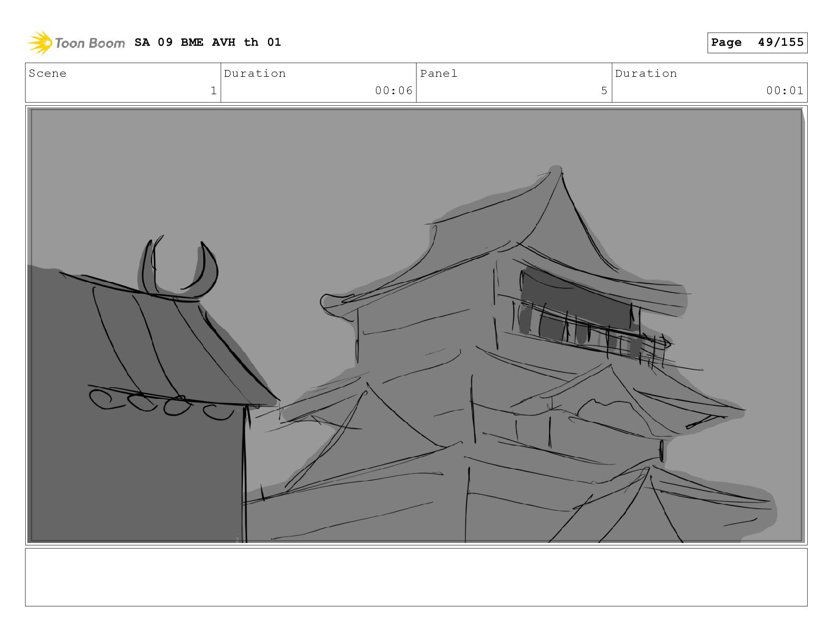Select the project title 'SA 09 BME AVH th 01'
834x644 pixels.
point(207,42)
